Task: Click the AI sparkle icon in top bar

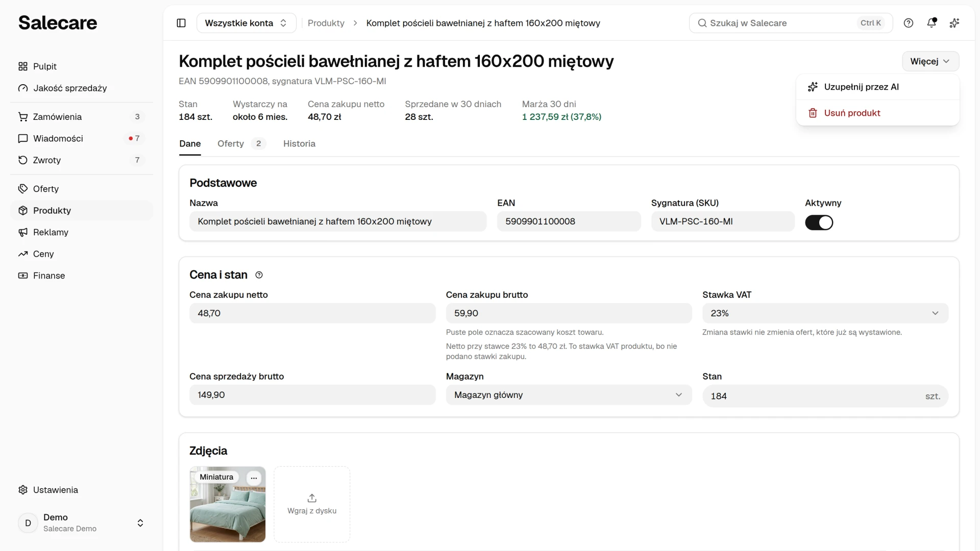Action: pyautogui.click(x=954, y=23)
